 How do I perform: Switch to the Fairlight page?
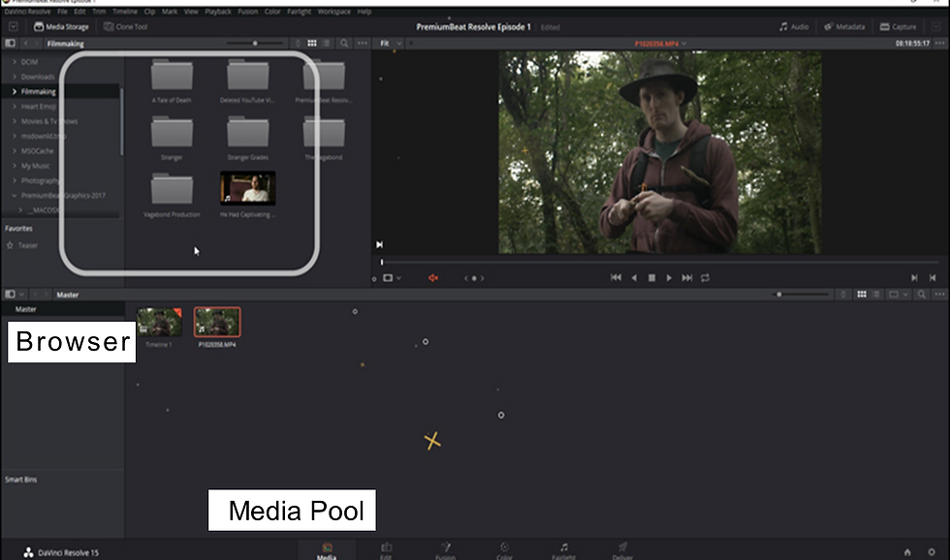[x=564, y=550]
